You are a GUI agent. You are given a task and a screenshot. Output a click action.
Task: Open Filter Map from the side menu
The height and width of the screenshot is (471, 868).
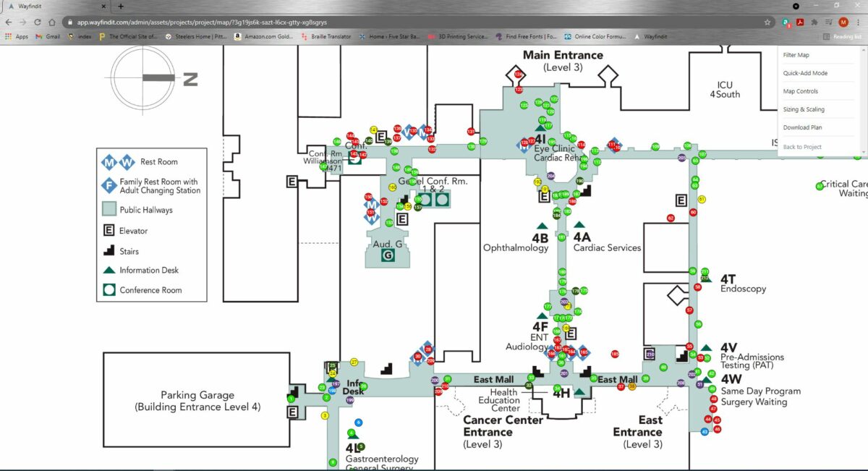click(x=796, y=55)
